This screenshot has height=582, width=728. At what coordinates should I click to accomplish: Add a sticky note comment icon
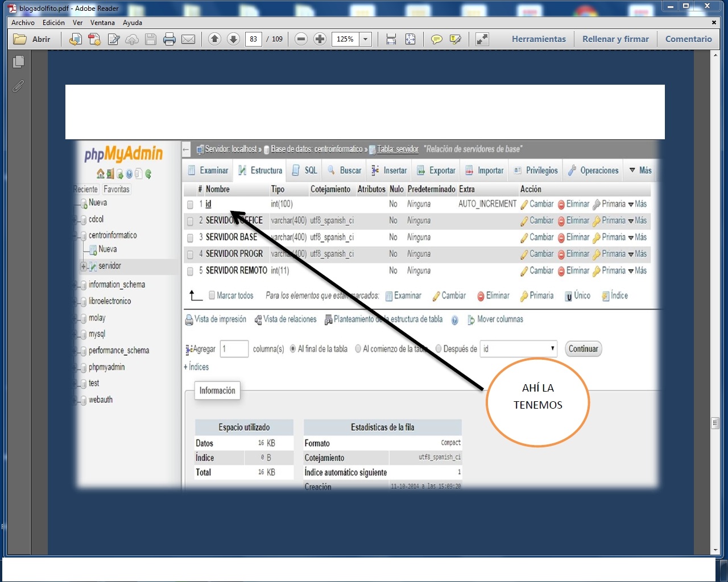(x=437, y=39)
